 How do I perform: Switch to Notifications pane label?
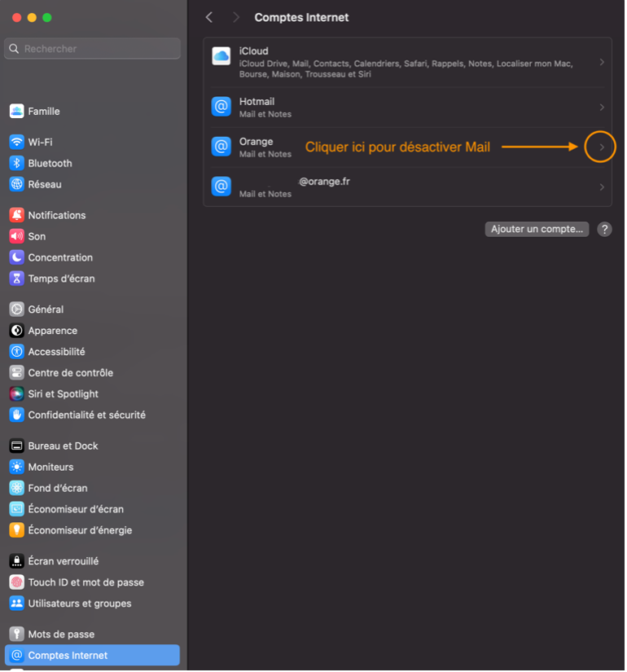coord(57,215)
